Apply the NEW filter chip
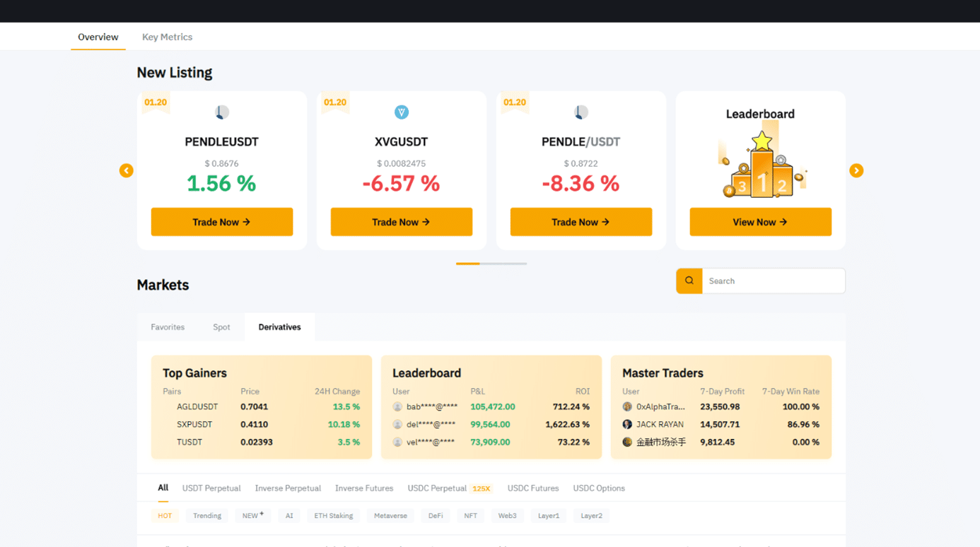Viewport: 980px width, 547px height. (253, 516)
